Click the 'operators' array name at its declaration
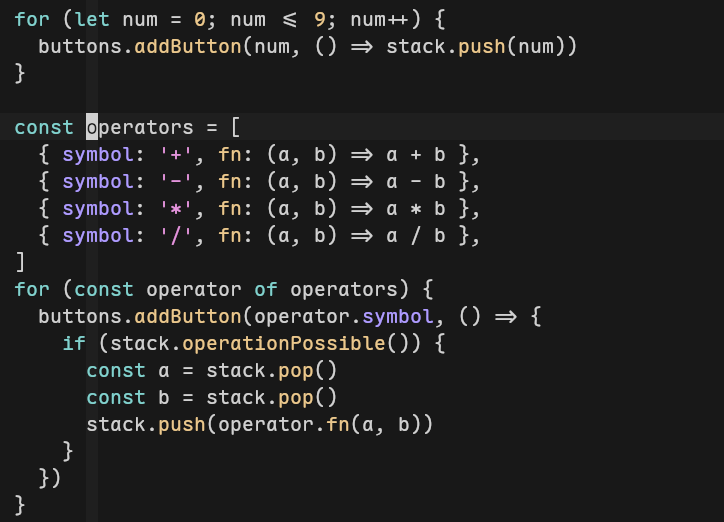724x522 pixels. pos(140,127)
